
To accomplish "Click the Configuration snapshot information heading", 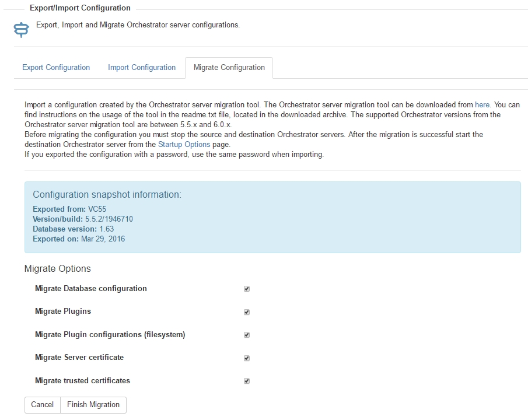I will (107, 194).
